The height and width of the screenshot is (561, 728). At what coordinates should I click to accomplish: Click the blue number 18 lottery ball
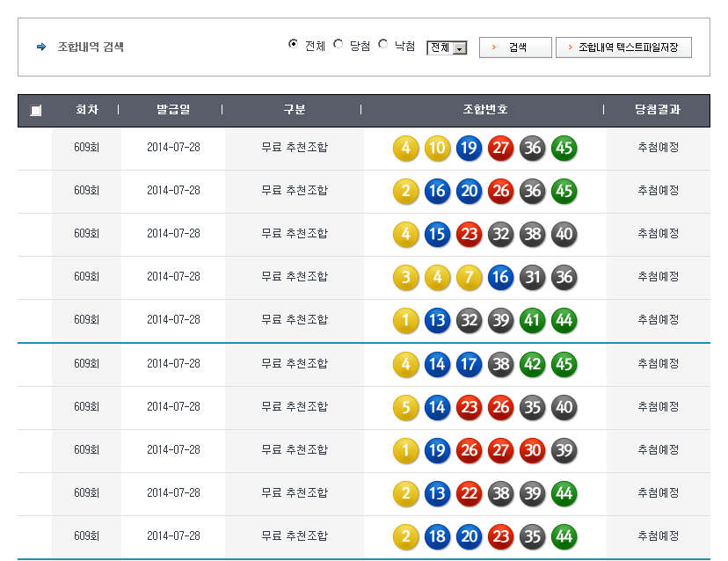437,536
